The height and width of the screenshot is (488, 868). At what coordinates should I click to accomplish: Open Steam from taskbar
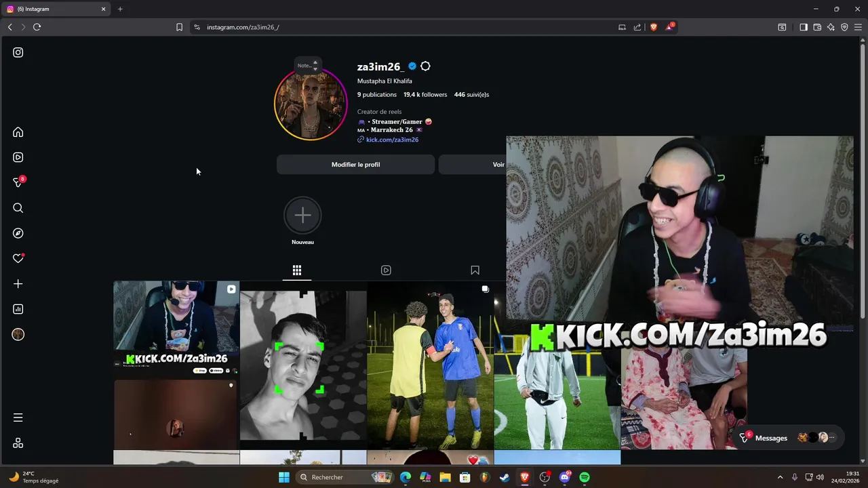tap(505, 477)
